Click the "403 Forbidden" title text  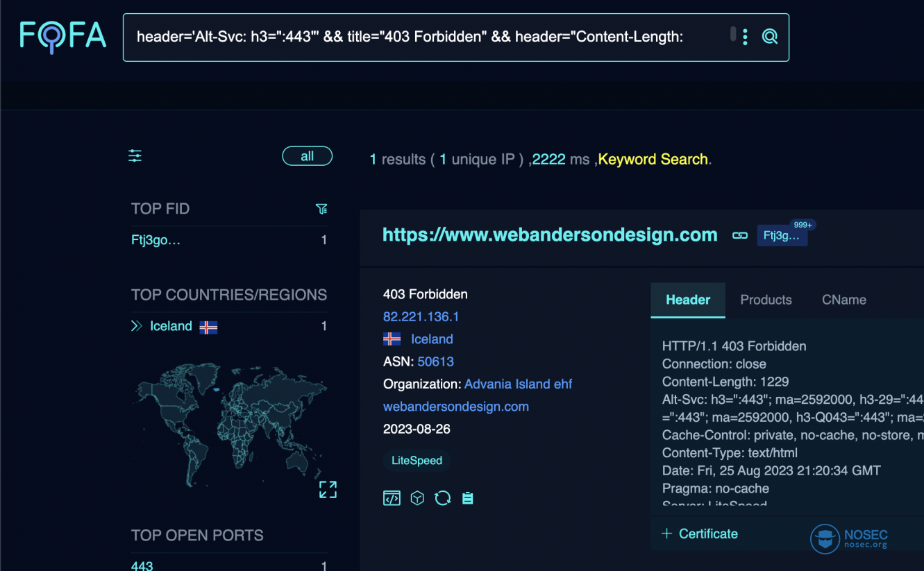tap(426, 294)
